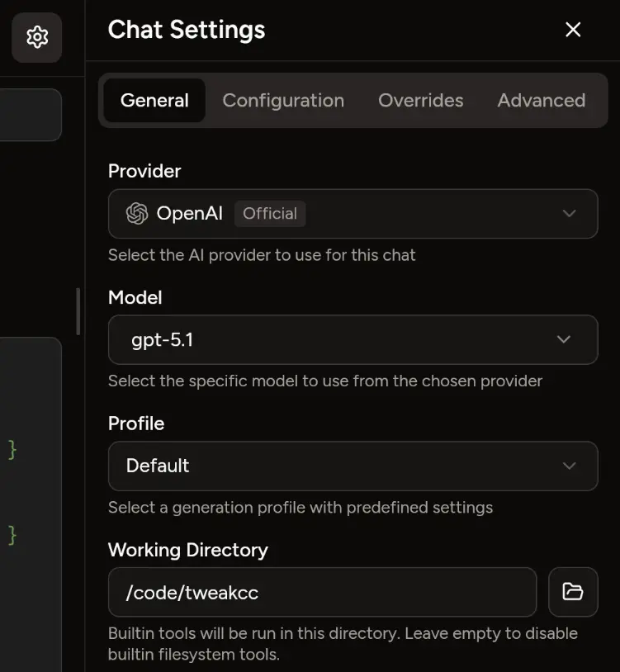Expand the Model dropdown chevron

[x=564, y=339]
